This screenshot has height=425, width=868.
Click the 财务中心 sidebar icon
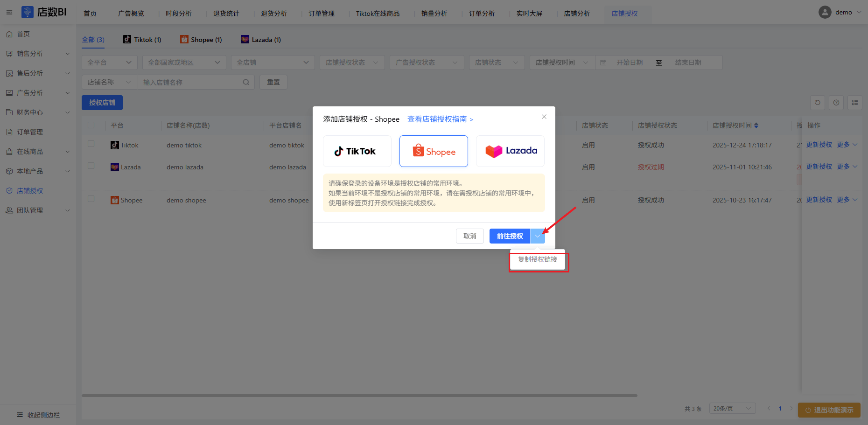click(9, 112)
